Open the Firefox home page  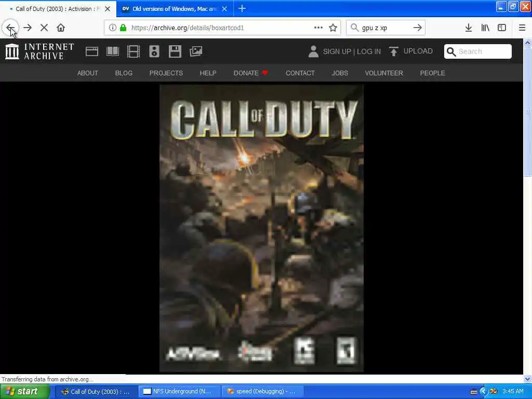(61, 28)
